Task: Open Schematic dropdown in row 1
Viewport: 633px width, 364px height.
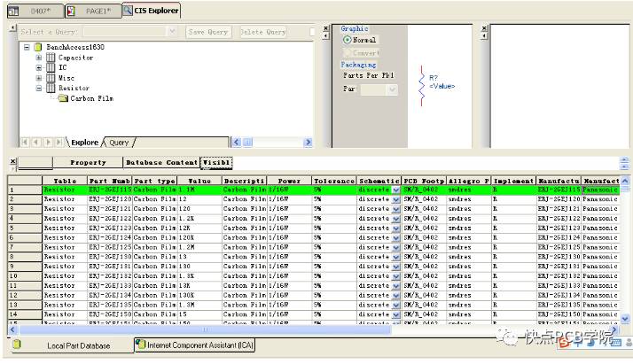Action: (395, 190)
